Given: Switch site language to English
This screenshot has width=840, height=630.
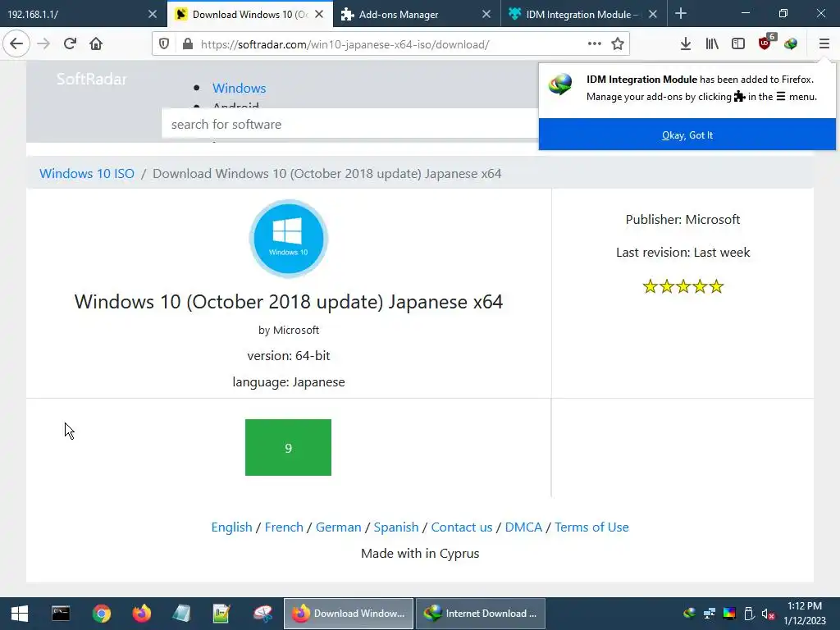Looking at the screenshot, I should point(231,527).
